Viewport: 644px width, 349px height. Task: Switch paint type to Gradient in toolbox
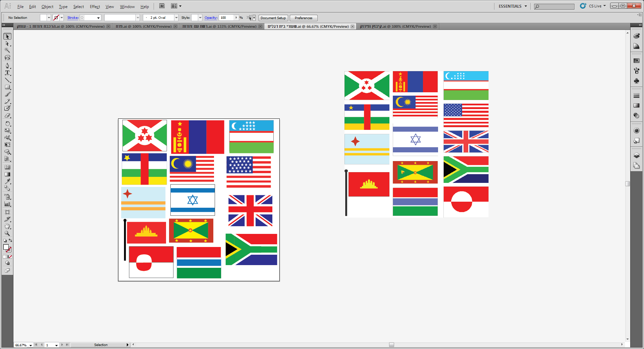[7, 257]
